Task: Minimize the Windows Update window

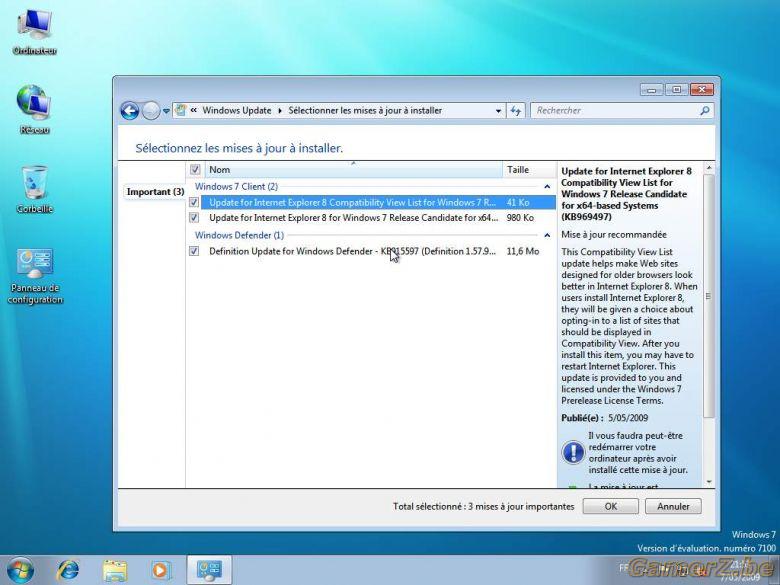Action: point(652,90)
